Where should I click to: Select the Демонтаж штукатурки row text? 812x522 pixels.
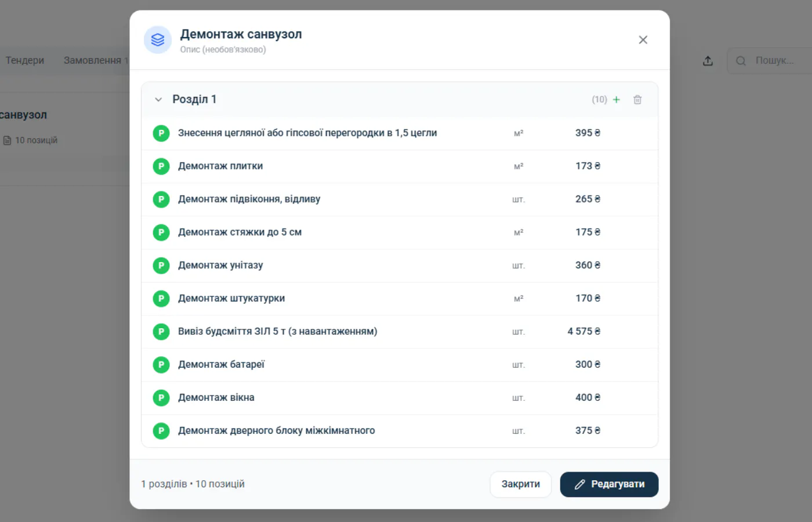231,299
